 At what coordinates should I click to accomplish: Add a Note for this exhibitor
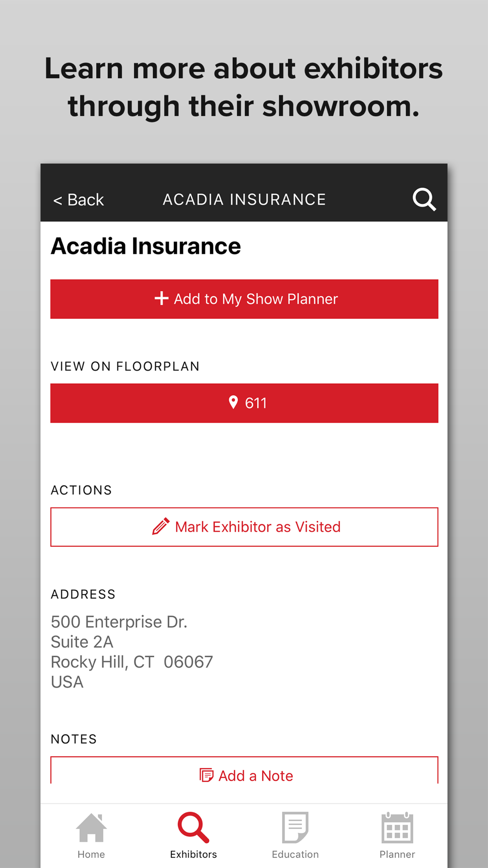pyautogui.click(x=244, y=770)
